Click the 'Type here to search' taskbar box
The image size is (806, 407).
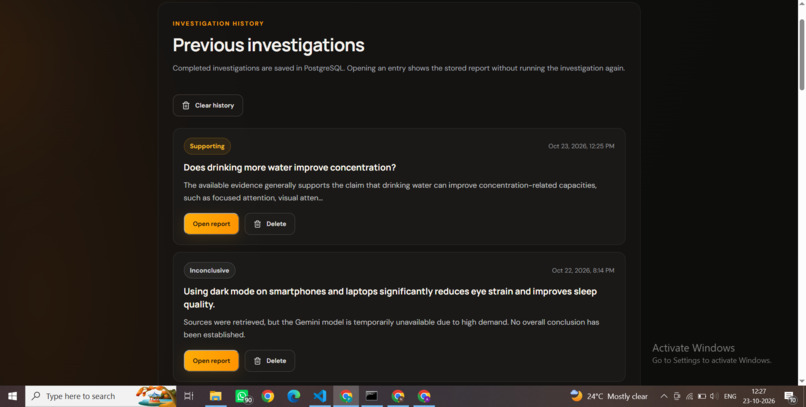(x=101, y=396)
